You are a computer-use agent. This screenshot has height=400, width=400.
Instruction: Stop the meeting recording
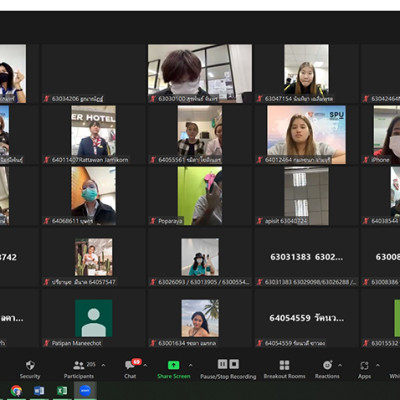pyautogui.click(x=234, y=364)
